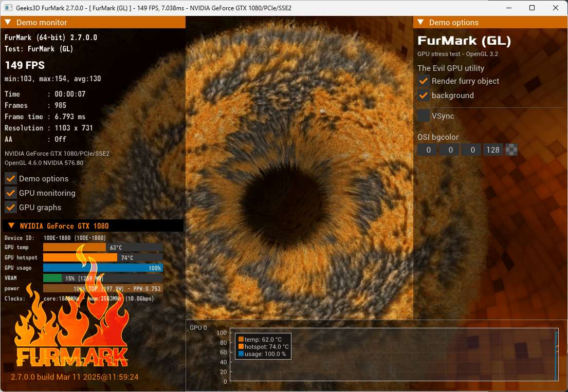Click the OpenGL 4.6.0 NVIDIA 576.80 text
This screenshot has width=568, height=392.
point(44,163)
